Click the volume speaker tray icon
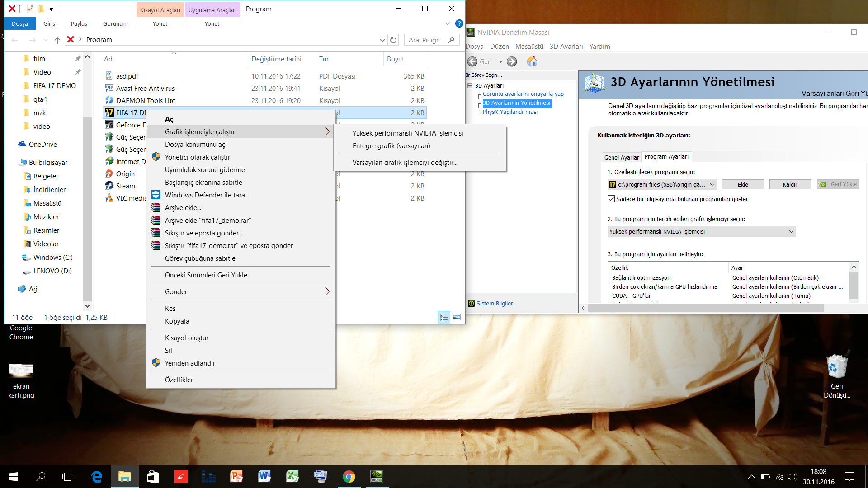 (792, 477)
